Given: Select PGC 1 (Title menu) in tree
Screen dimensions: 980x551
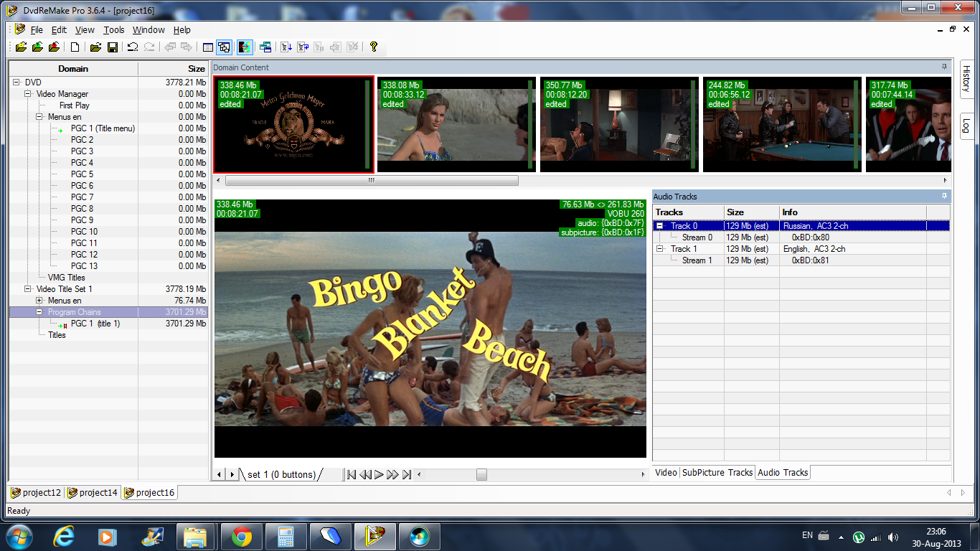Looking at the screenshot, I should click(x=103, y=128).
